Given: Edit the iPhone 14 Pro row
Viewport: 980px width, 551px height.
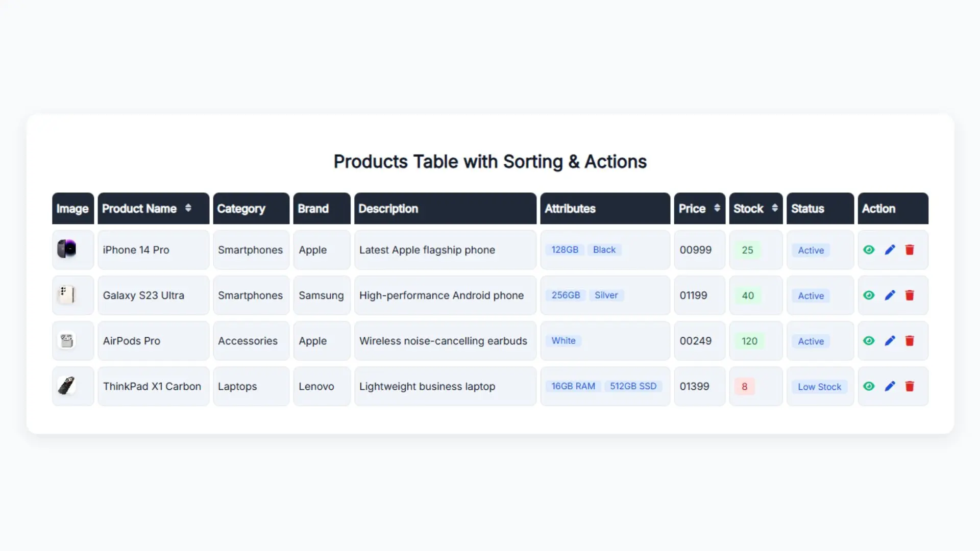Looking at the screenshot, I should point(890,250).
